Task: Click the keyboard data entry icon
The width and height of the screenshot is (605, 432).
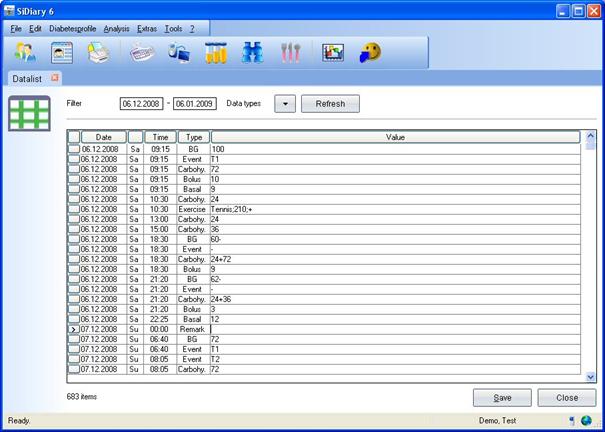Action: click(142, 52)
